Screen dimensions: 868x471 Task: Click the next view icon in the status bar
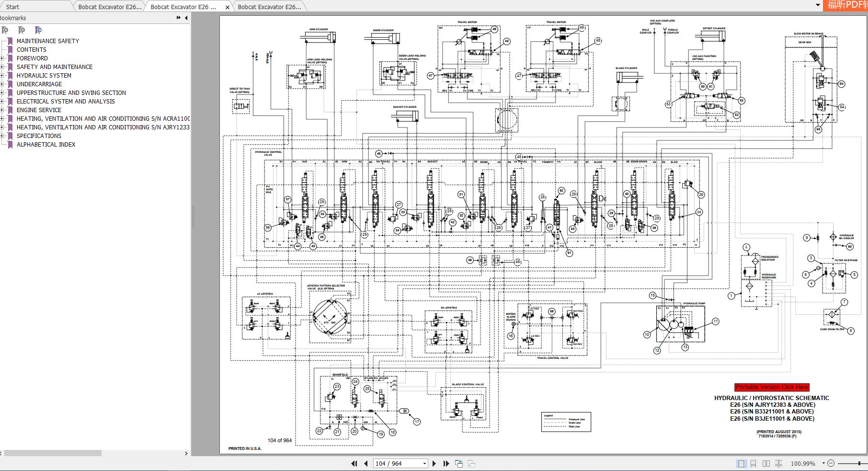470,463
